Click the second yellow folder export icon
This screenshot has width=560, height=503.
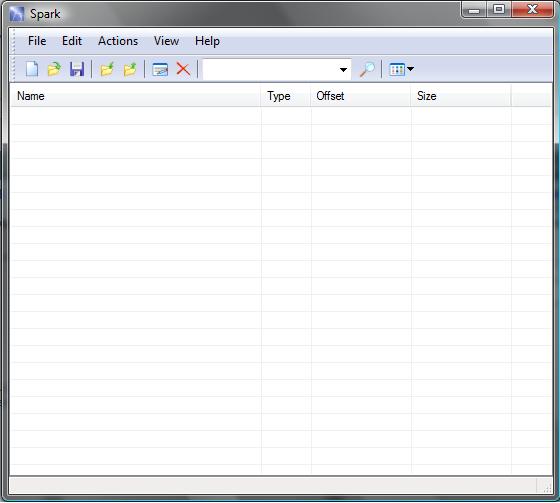pos(130,69)
